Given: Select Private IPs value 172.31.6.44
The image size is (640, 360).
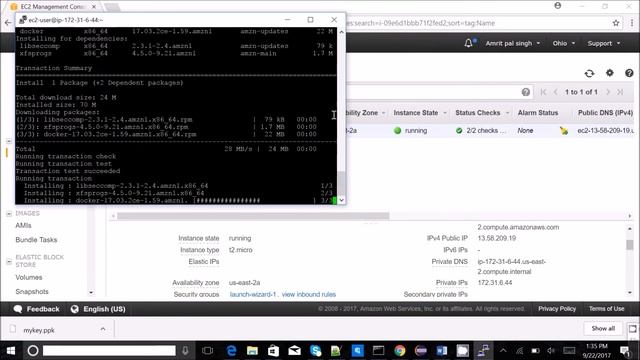Looking at the screenshot, I should (495, 282).
